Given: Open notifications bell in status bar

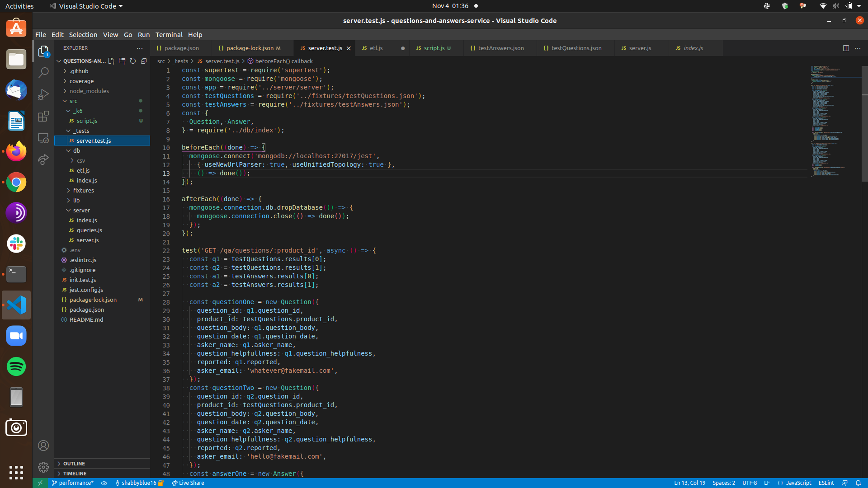Looking at the screenshot, I should [858, 483].
